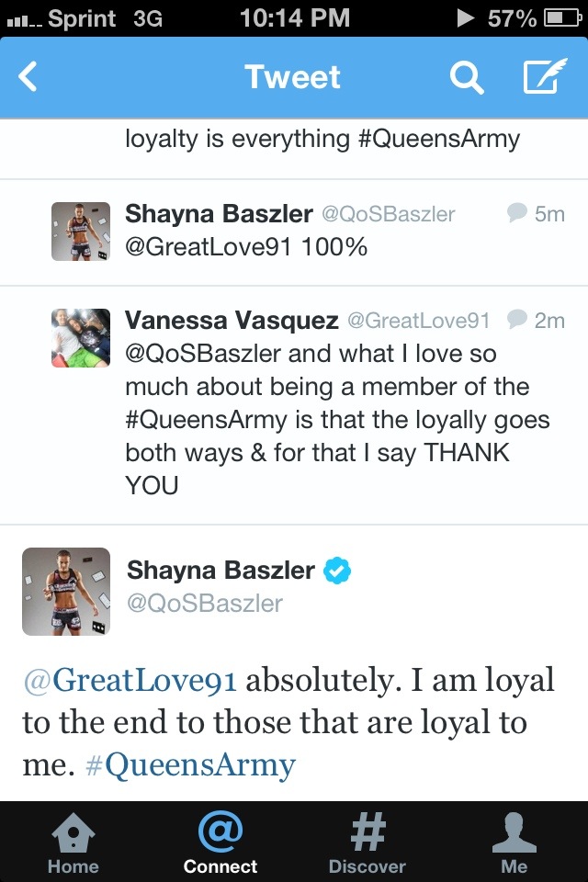
Task: Tap reply bubble icon on 2m tweet
Action: [517, 320]
